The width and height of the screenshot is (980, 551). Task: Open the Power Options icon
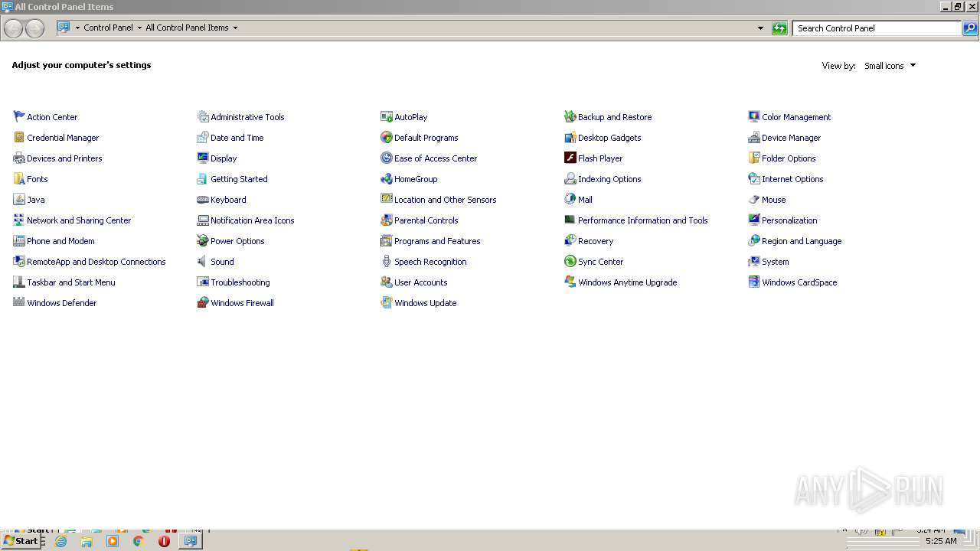point(203,241)
